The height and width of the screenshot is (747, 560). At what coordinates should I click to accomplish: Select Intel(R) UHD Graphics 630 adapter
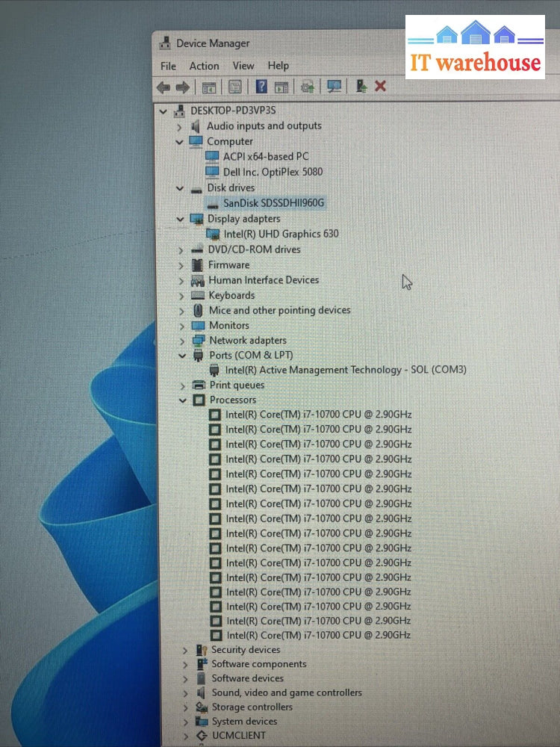pos(281,234)
